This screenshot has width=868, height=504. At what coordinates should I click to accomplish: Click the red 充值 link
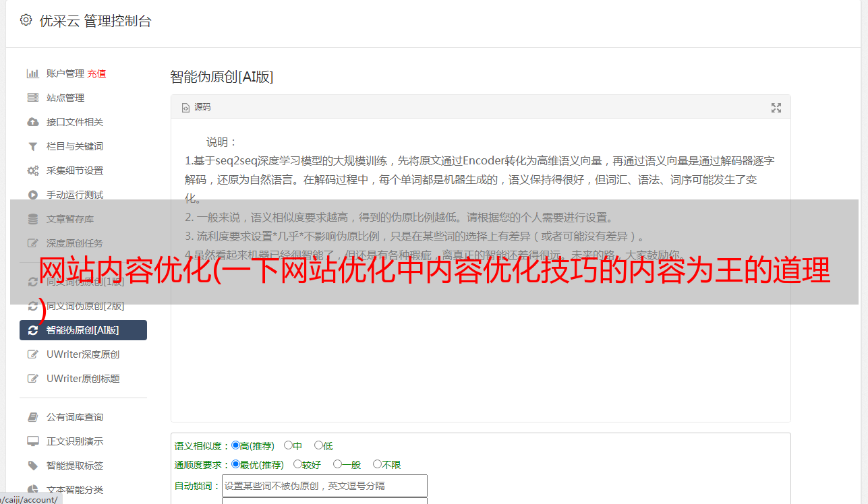point(96,73)
